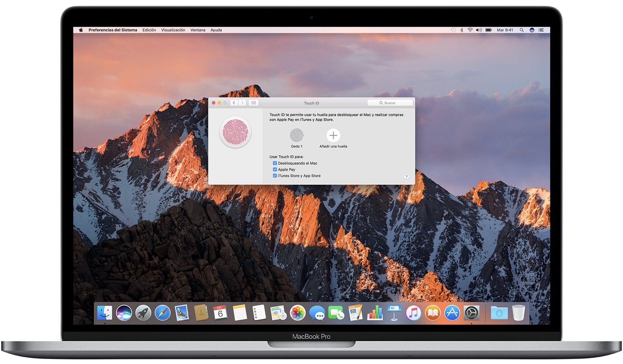Open the battery menu in the menu bar
Image resolution: width=623 pixels, height=364 pixels.
click(x=488, y=30)
